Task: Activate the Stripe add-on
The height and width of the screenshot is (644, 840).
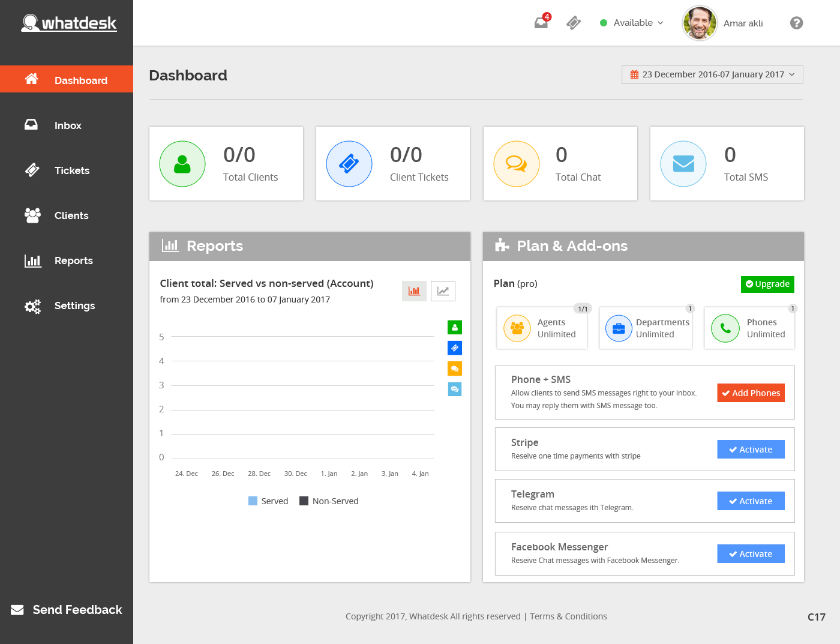Action: click(x=751, y=449)
